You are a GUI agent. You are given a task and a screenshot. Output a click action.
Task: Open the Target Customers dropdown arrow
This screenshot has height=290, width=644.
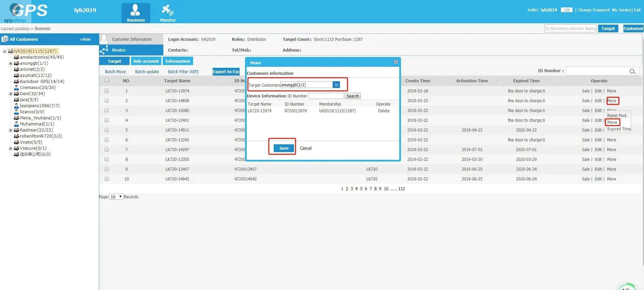coord(336,85)
